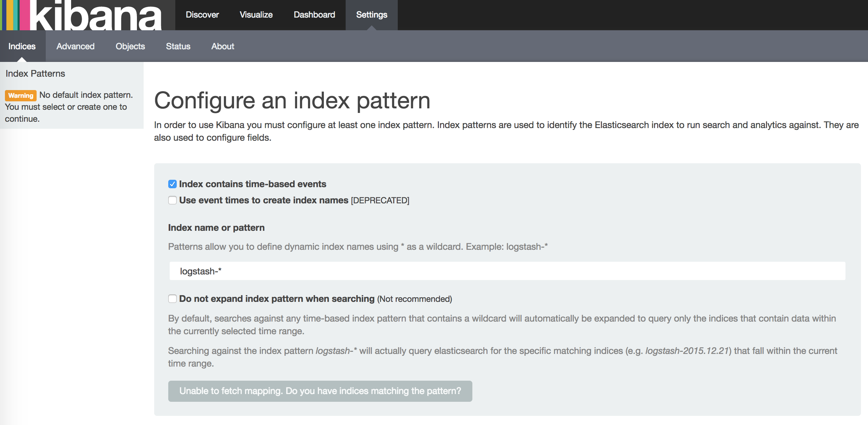Check Do not expand index pattern
868x425 pixels.
pos(172,299)
